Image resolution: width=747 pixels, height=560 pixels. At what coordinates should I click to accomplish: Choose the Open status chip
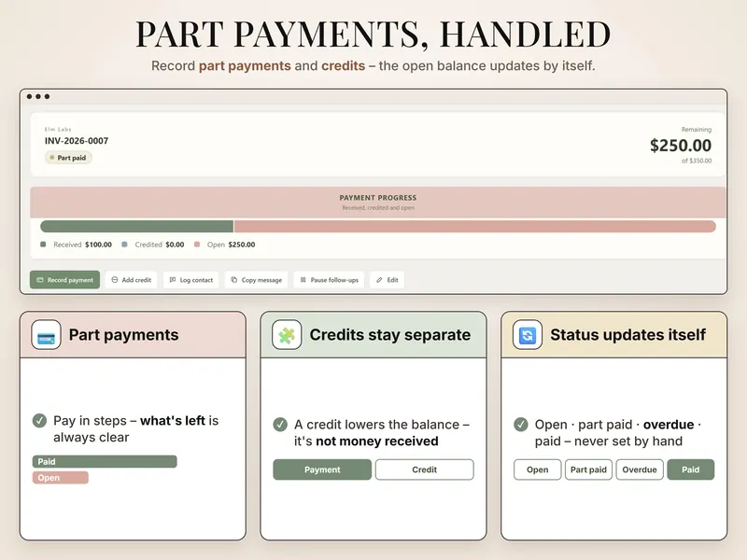(538, 469)
